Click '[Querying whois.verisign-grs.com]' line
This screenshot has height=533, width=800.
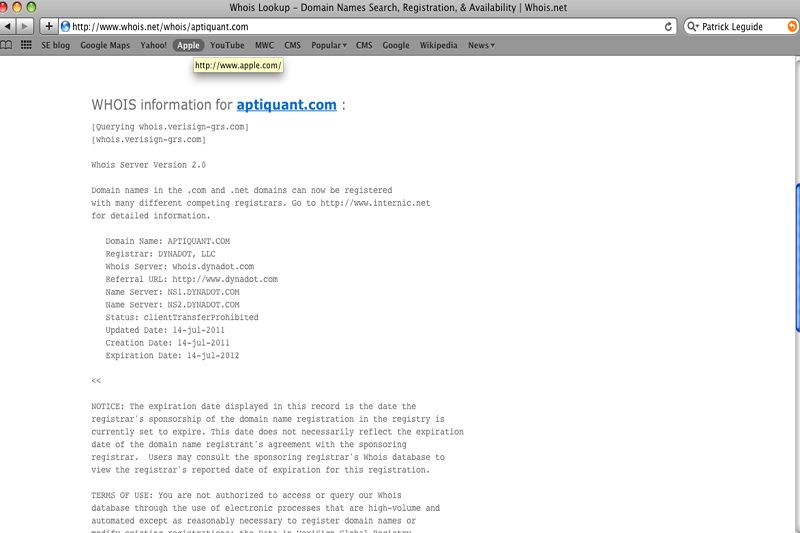[x=170, y=127]
